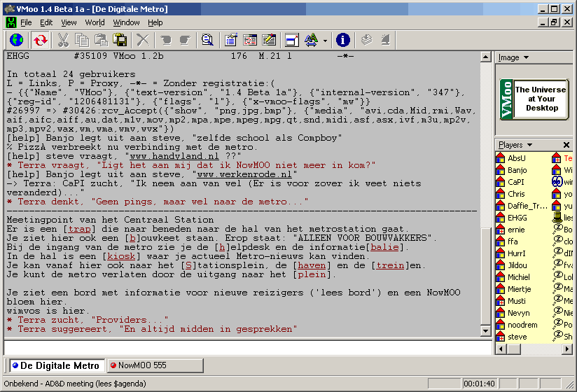Click the output scrollbar down arrow
The image size is (577, 392).
486,331
